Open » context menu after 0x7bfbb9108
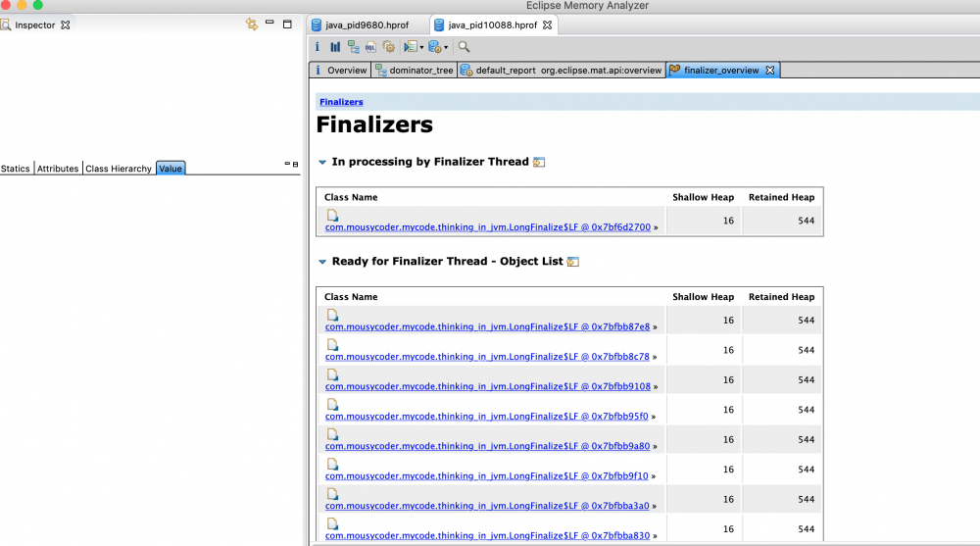Screen dimensions: 980x546 point(656,387)
